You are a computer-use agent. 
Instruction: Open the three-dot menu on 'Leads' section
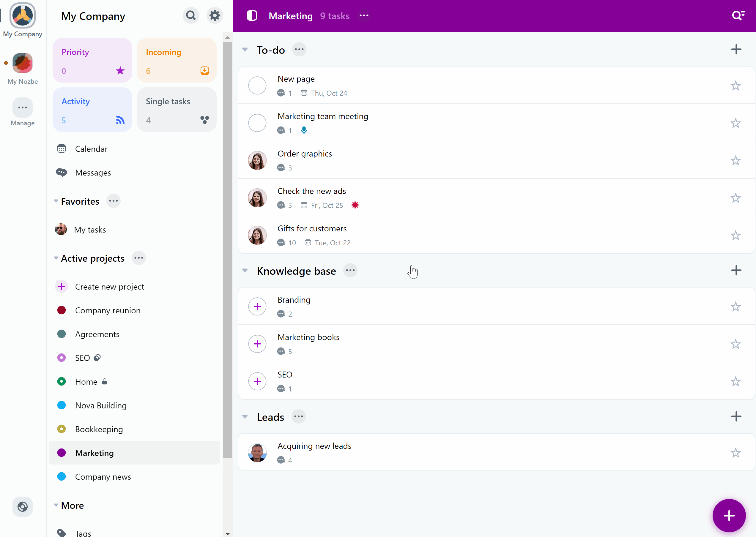point(298,416)
